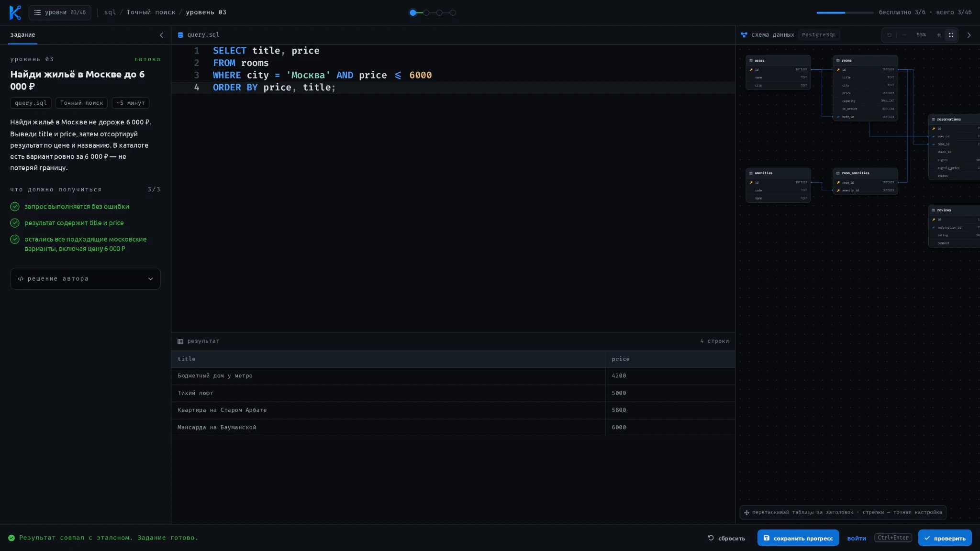Select the amenities table header in the schema
This screenshot has width=980, height=551.
click(x=778, y=173)
